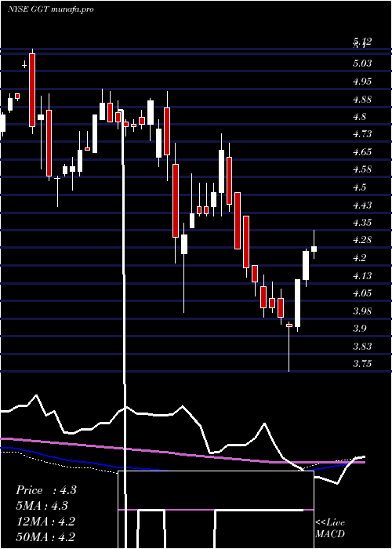Click the small red candle with long lower wick near 3.9
Screen dimensions: 392x549
[x=289, y=325]
